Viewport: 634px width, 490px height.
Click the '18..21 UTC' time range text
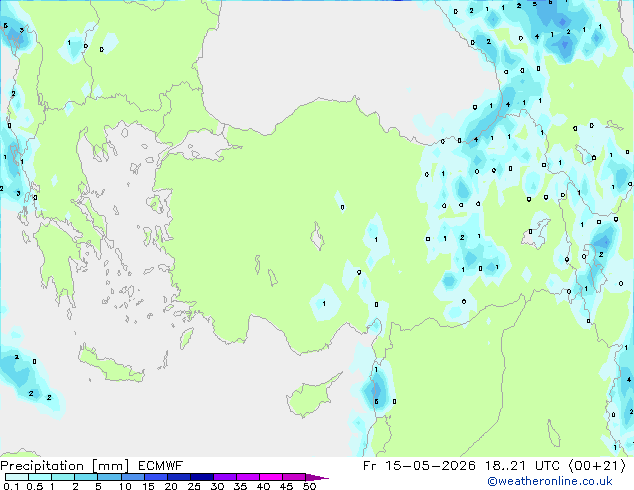pyautogui.click(x=523, y=466)
